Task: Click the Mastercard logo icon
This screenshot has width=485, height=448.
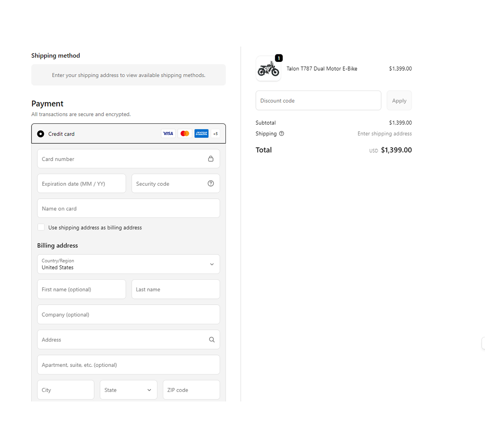Action: pos(185,134)
